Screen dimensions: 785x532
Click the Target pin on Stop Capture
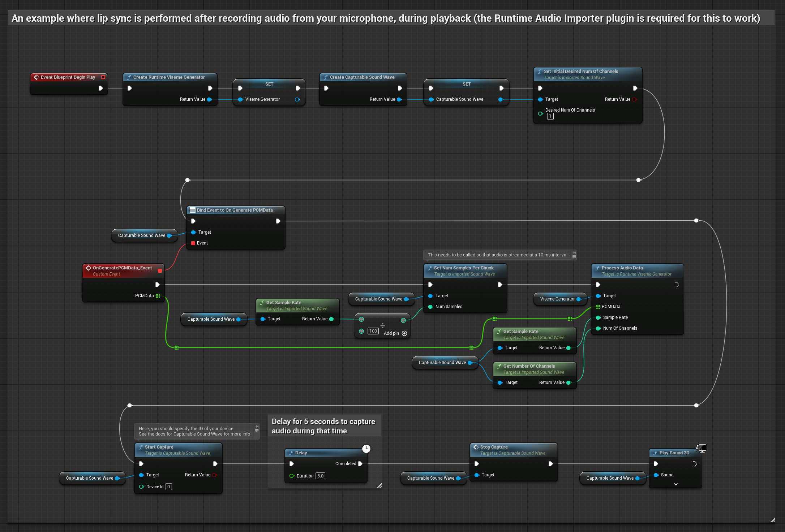[x=477, y=475]
